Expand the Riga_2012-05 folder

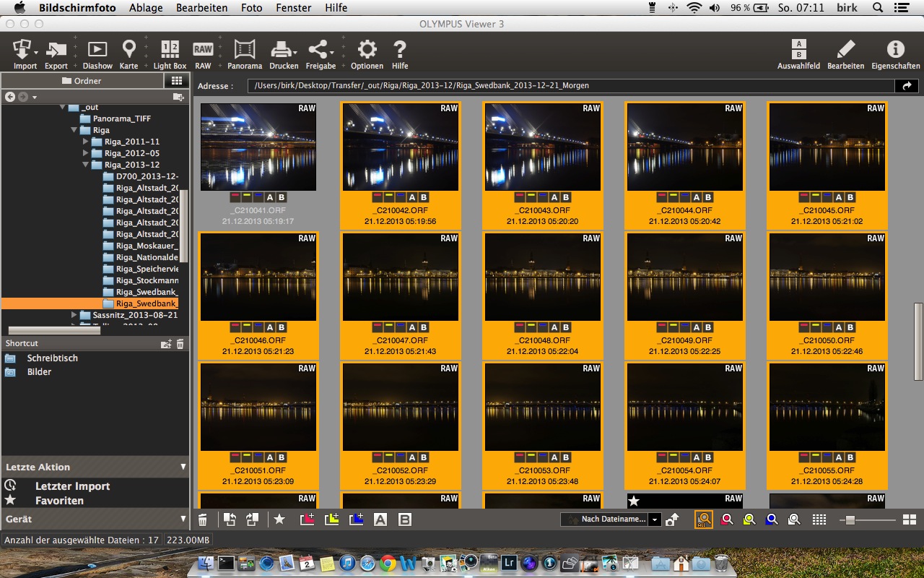(86, 154)
